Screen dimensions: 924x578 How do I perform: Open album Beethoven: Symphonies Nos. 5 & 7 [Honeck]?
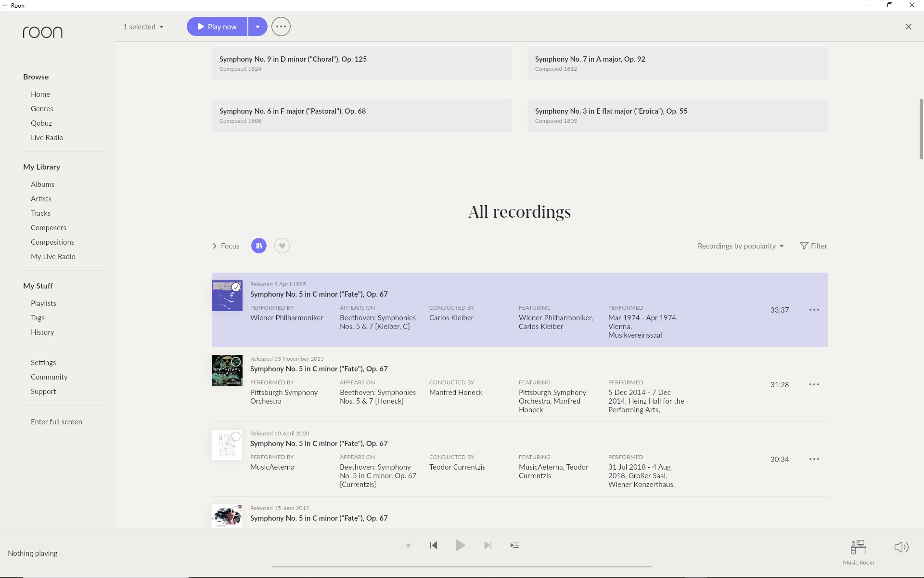tap(378, 397)
